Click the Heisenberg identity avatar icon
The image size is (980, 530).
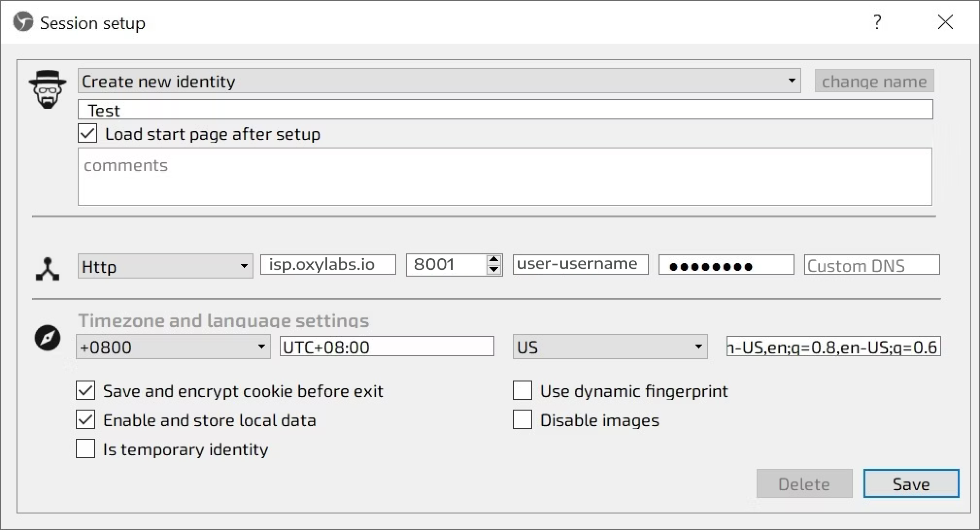(x=47, y=89)
